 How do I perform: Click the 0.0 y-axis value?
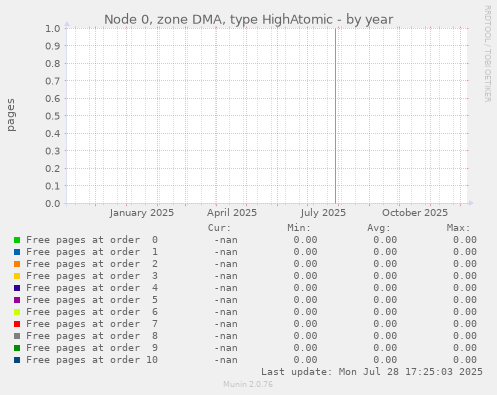tap(53, 203)
